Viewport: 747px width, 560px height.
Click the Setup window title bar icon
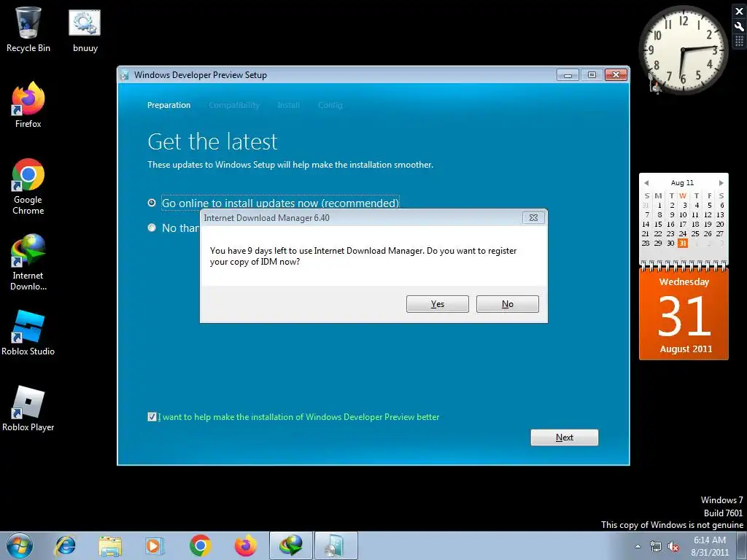pyautogui.click(x=125, y=75)
